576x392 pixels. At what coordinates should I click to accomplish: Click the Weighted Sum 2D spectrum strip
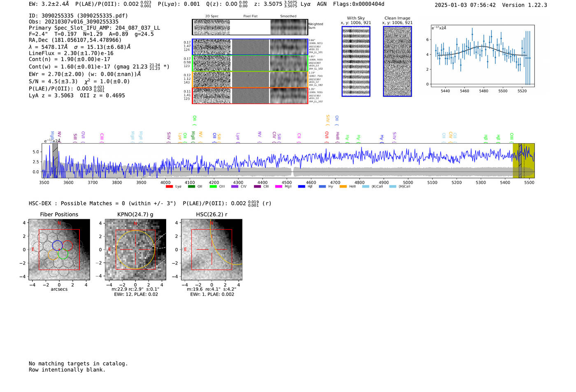click(x=250, y=27)
